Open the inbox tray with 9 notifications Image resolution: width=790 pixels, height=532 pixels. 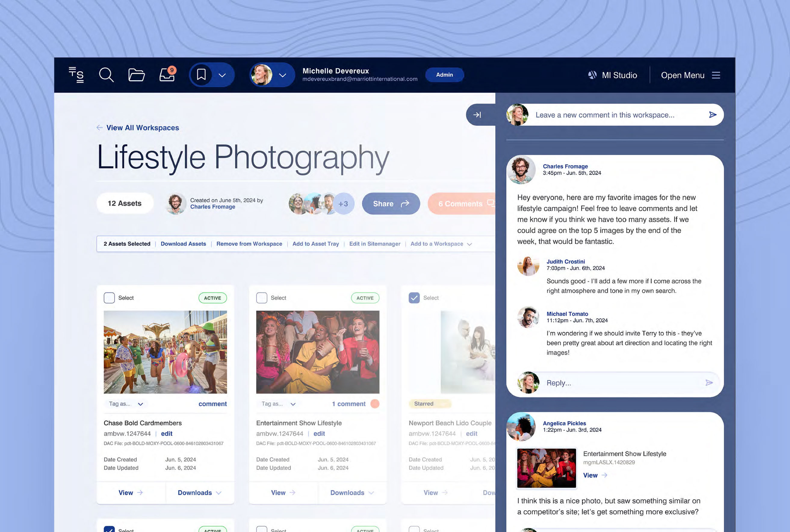click(167, 75)
